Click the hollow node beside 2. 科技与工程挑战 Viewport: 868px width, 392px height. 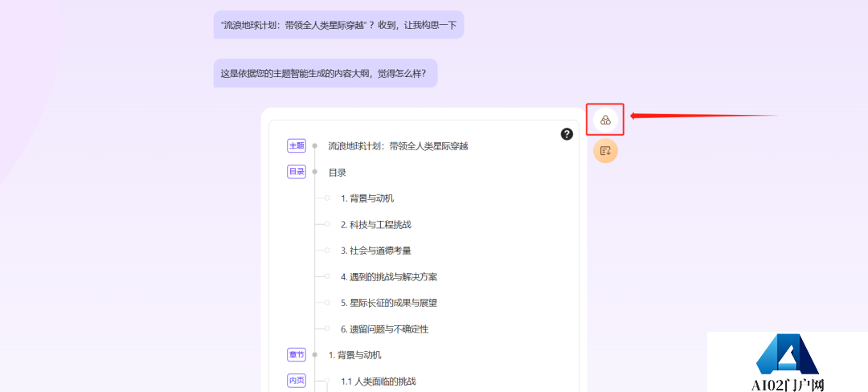(x=327, y=224)
